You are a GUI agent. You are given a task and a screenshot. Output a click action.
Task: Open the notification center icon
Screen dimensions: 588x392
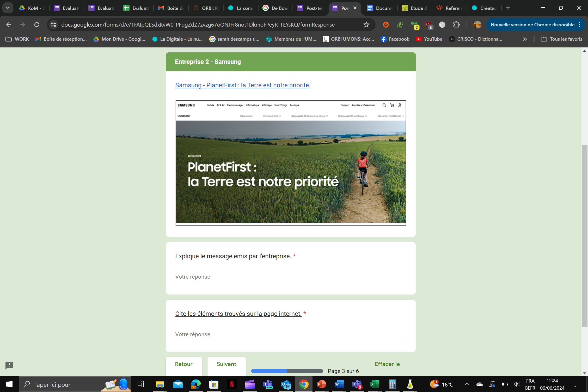point(575,384)
